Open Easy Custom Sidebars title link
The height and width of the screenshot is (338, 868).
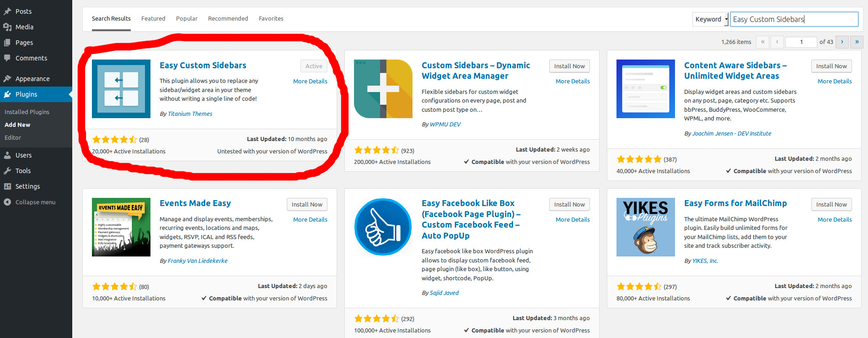pyautogui.click(x=203, y=65)
